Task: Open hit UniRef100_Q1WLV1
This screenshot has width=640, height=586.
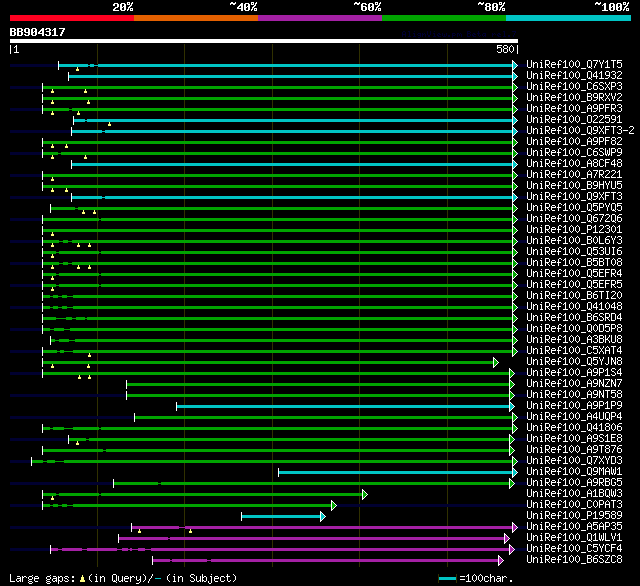Action: click(x=574, y=538)
